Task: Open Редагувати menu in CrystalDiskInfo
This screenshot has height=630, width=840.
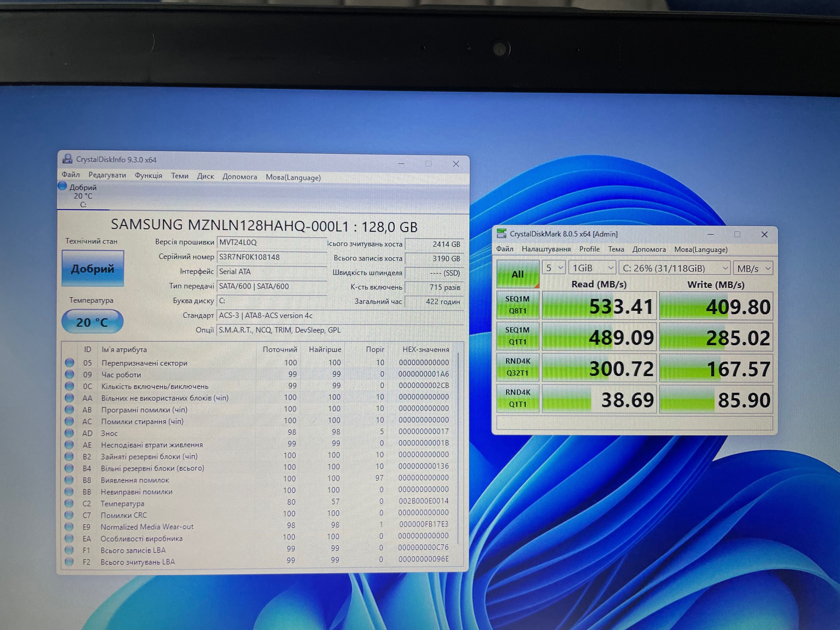Action: click(x=107, y=175)
